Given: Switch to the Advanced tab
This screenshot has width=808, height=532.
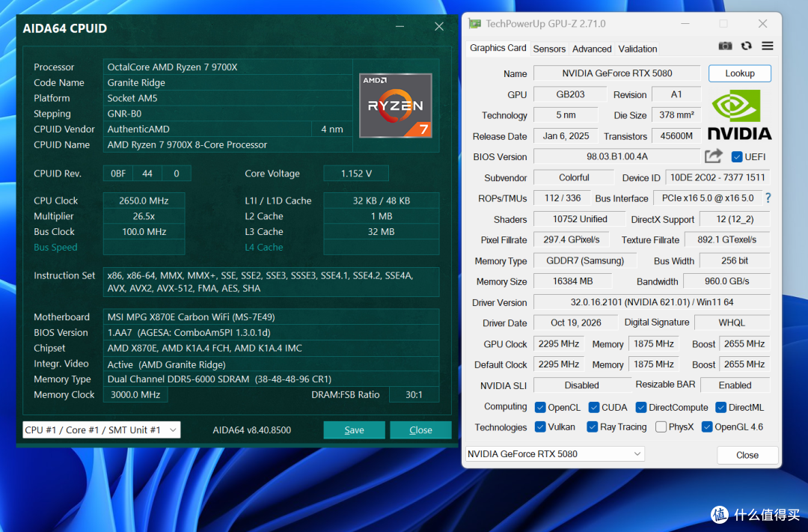Looking at the screenshot, I should [x=592, y=49].
